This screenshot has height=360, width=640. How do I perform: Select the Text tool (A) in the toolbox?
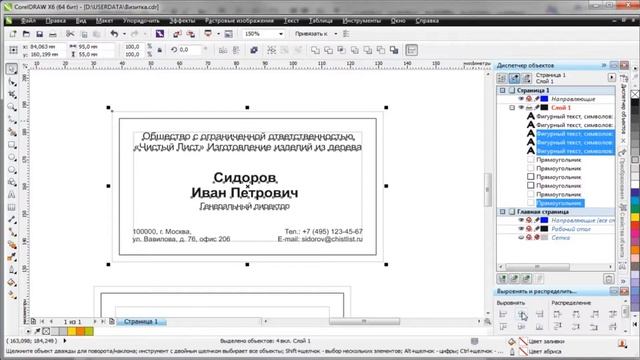pos(12,195)
